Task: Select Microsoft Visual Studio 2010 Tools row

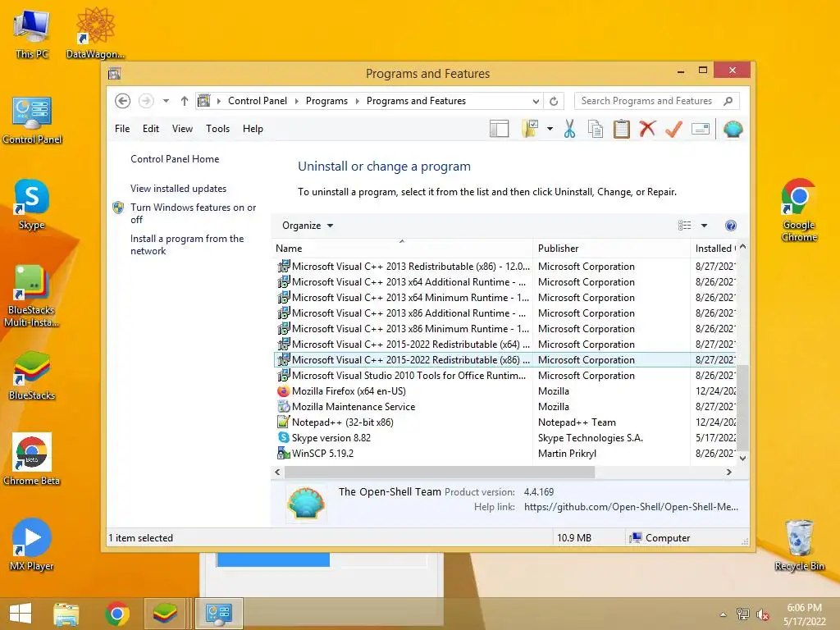Action: click(505, 376)
